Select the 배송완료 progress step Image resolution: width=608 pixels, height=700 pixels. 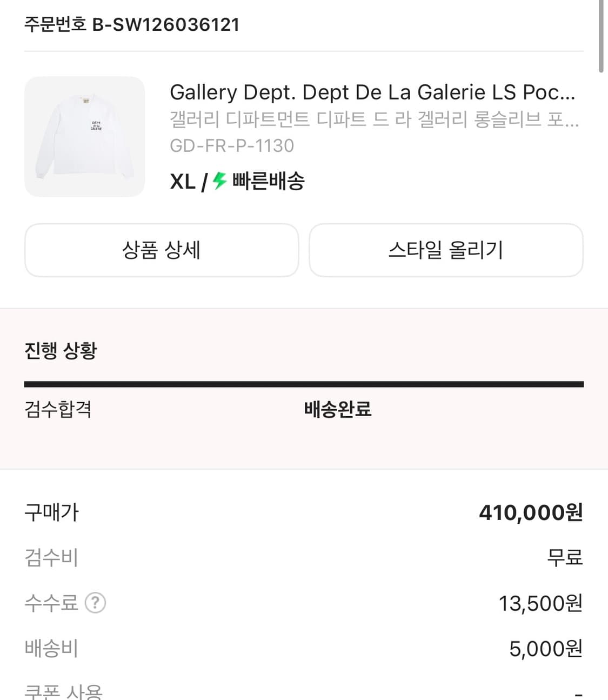click(338, 409)
